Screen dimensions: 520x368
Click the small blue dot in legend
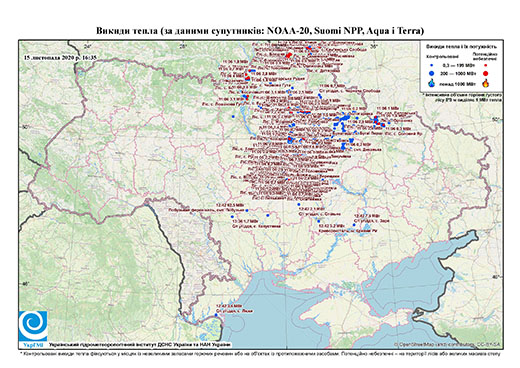click(x=432, y=66)
